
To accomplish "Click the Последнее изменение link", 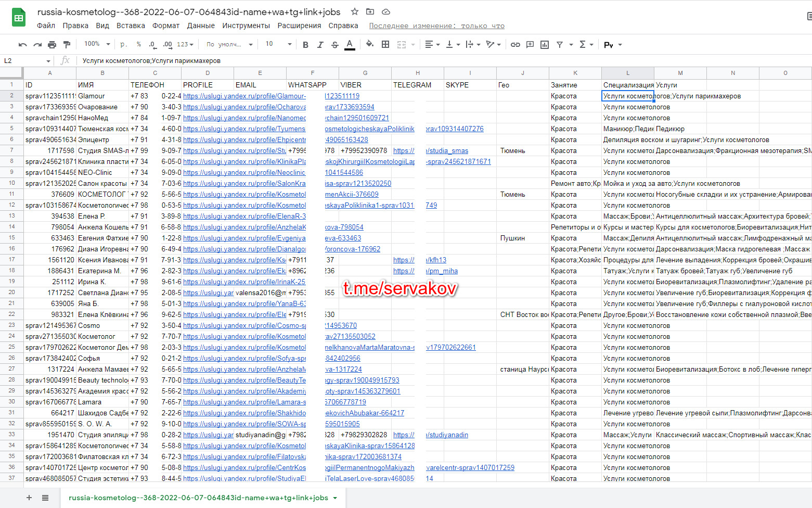I will pyautogui.click(x=436, y=26).
